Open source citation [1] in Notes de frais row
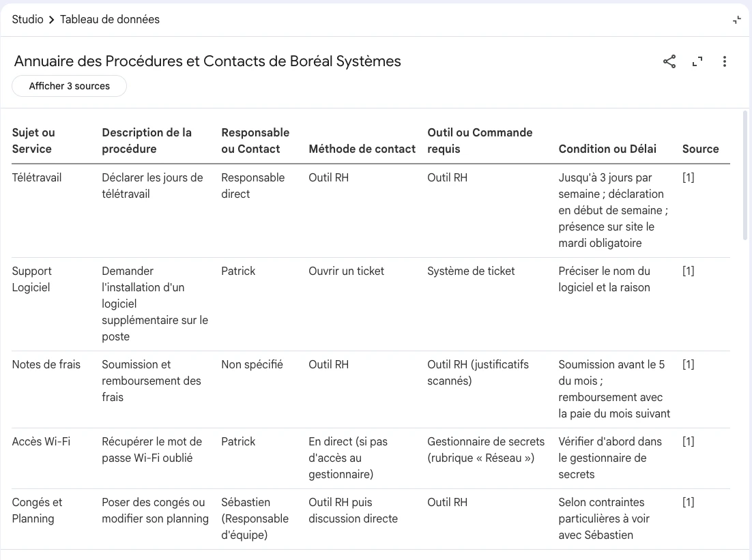Image resolution: width=752 pixels, height=560 pixels. [689, 364]
